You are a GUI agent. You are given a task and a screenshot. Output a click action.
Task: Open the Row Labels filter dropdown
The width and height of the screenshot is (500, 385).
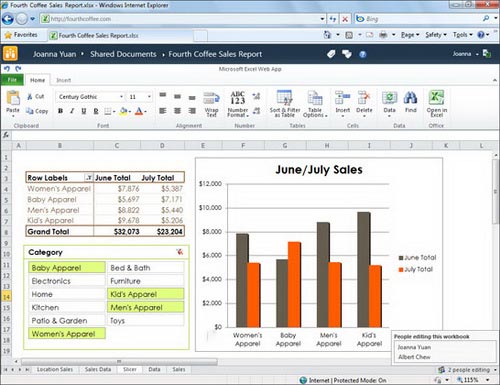pos(89,178)
